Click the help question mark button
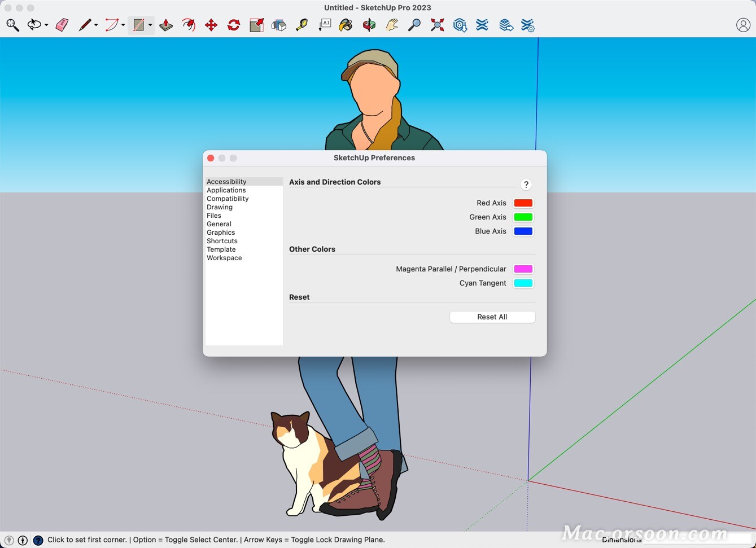 [526, 185]
